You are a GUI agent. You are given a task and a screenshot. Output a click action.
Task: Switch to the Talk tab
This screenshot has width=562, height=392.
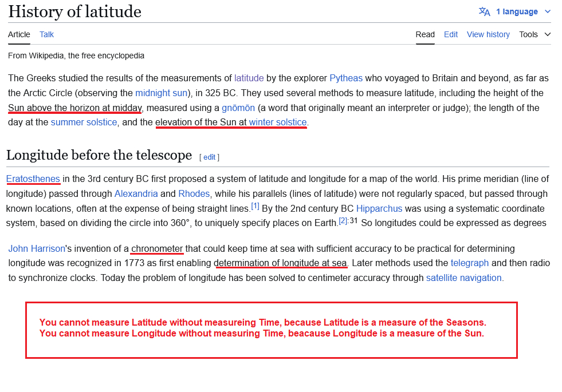(x=46, y=34)
